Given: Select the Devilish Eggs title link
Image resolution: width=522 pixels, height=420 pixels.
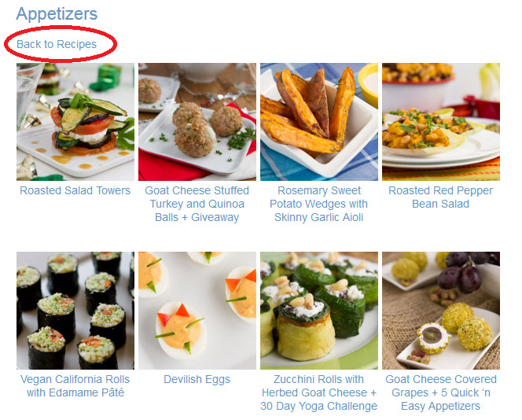Looking at the screenshot, I should pos(197,379).
